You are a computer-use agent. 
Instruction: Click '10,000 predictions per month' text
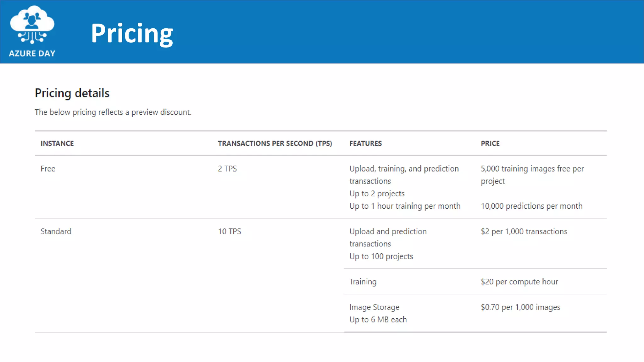(x=532, y=206)
